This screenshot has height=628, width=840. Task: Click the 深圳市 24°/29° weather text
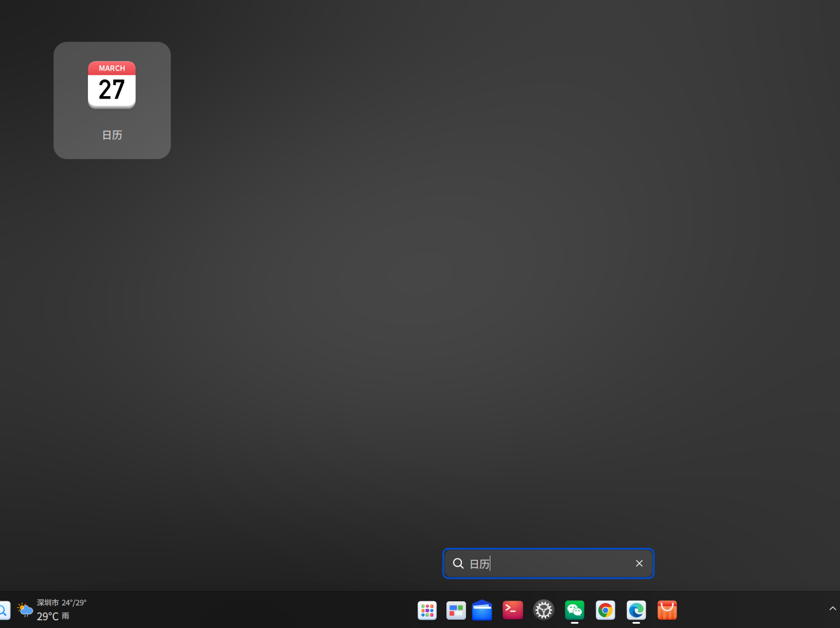coord(62,602)
